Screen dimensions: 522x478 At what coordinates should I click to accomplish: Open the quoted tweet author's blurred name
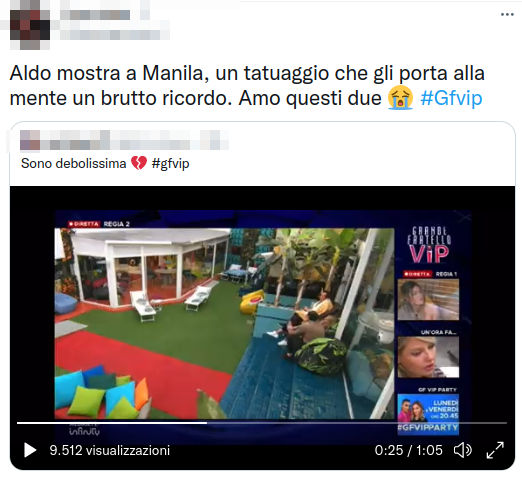pos(124,140)
